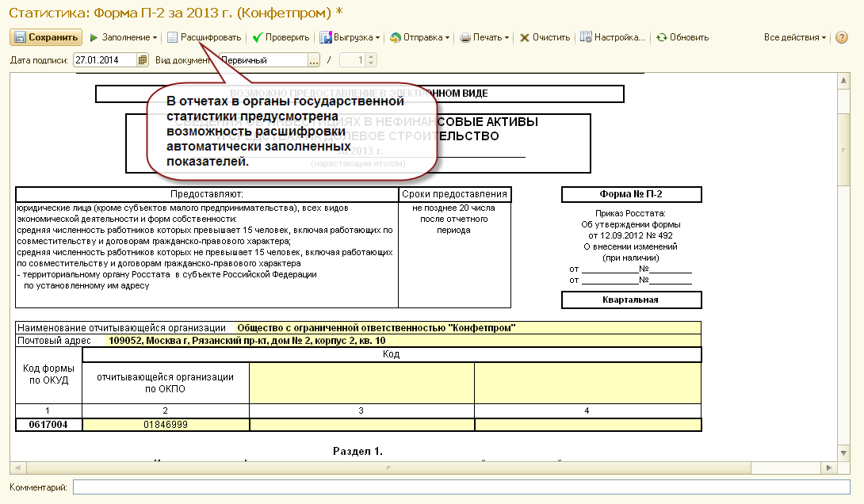Decrease the correction number with the down arrow
Image resolution: width=864 pixels, height=504 pixels.
371,63
